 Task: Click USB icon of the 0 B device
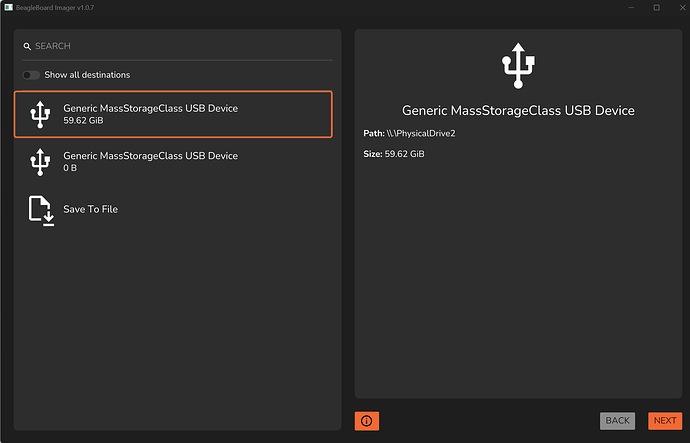click(x=40, y=162)
